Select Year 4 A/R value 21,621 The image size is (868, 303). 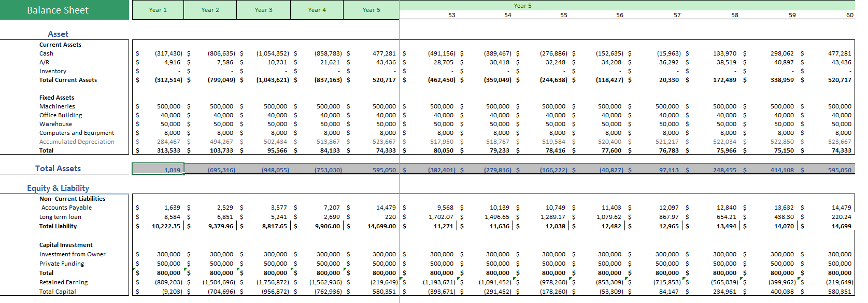pyautogui.click(x=330, y=62)
